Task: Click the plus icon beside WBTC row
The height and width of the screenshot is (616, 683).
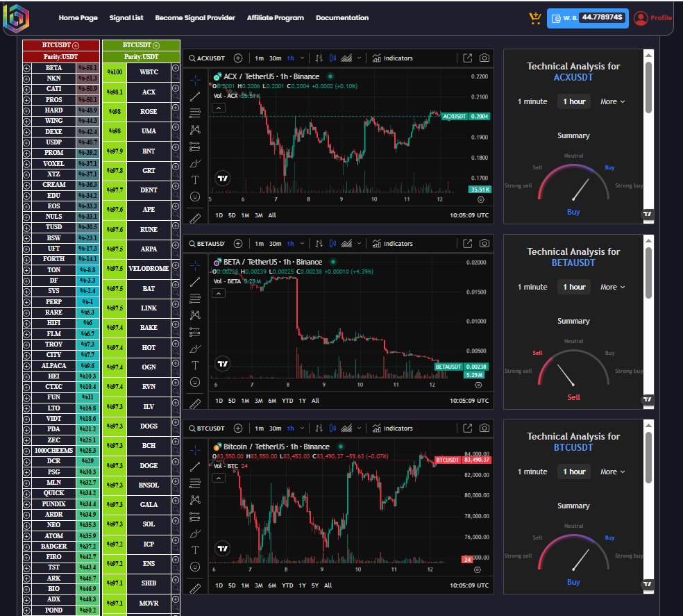Action: pyautogui.click(x=176, y=68)
